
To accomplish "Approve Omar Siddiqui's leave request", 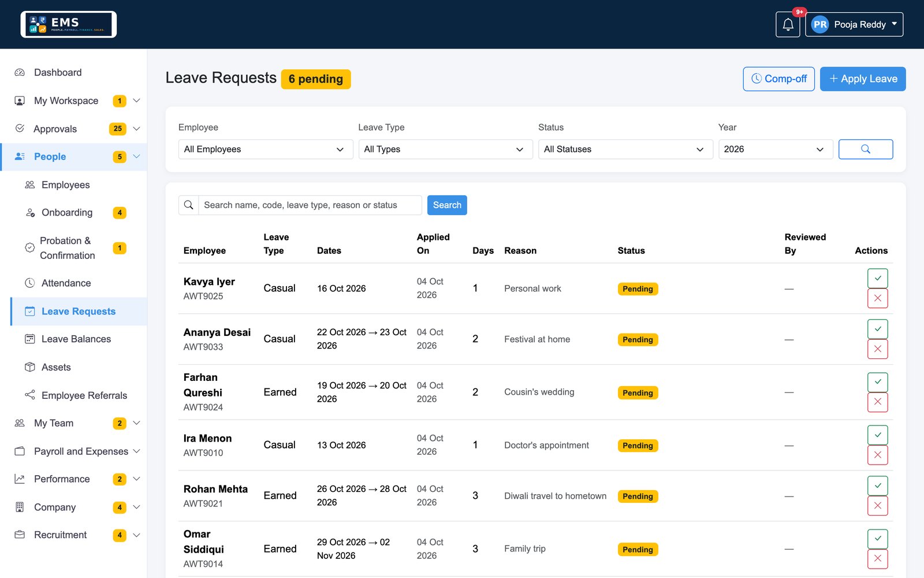I will coord(877,539).
